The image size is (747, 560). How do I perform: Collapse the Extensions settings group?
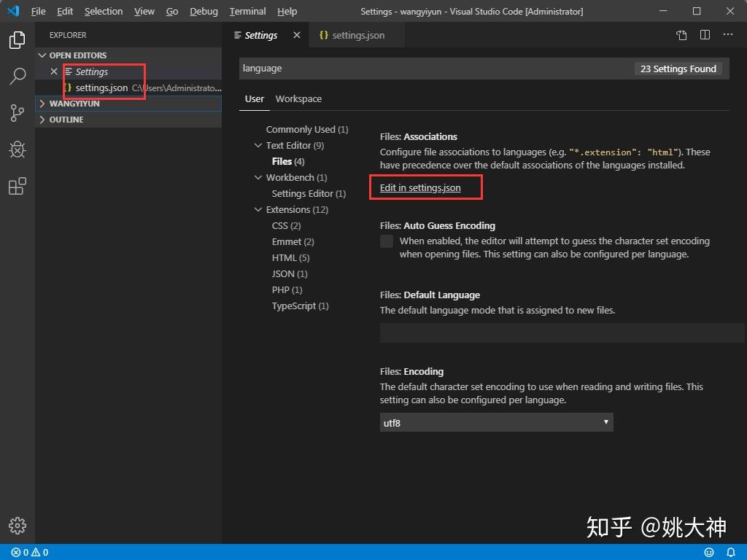[x=258, y=209]
